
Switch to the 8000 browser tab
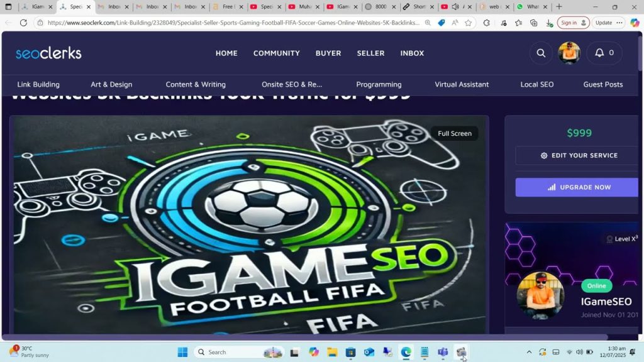pyautogui.click(x=380, y=6)
